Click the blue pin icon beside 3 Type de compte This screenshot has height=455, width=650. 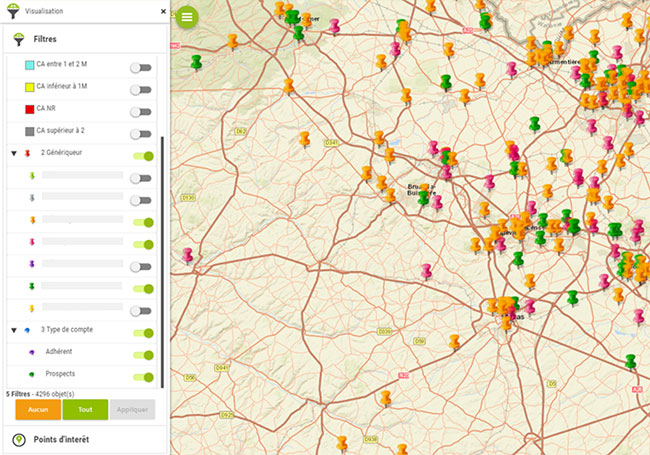click(28, 330)
